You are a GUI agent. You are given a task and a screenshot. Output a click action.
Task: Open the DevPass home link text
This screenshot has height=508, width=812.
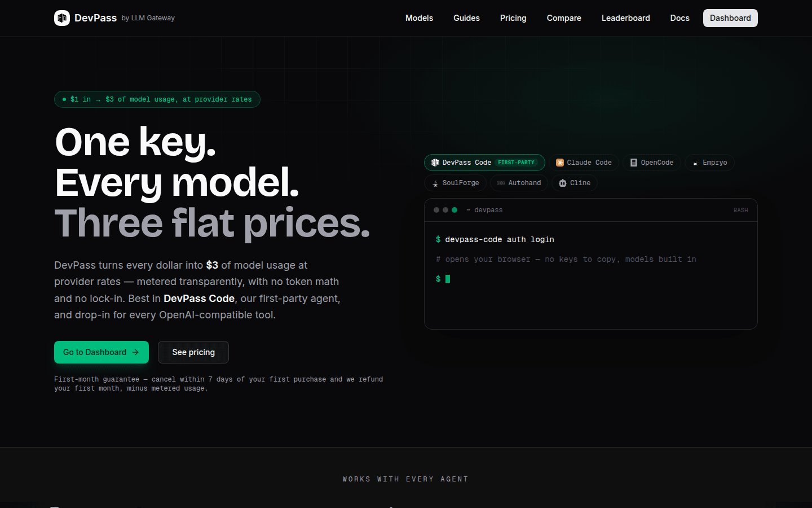[x=95, y=18]
